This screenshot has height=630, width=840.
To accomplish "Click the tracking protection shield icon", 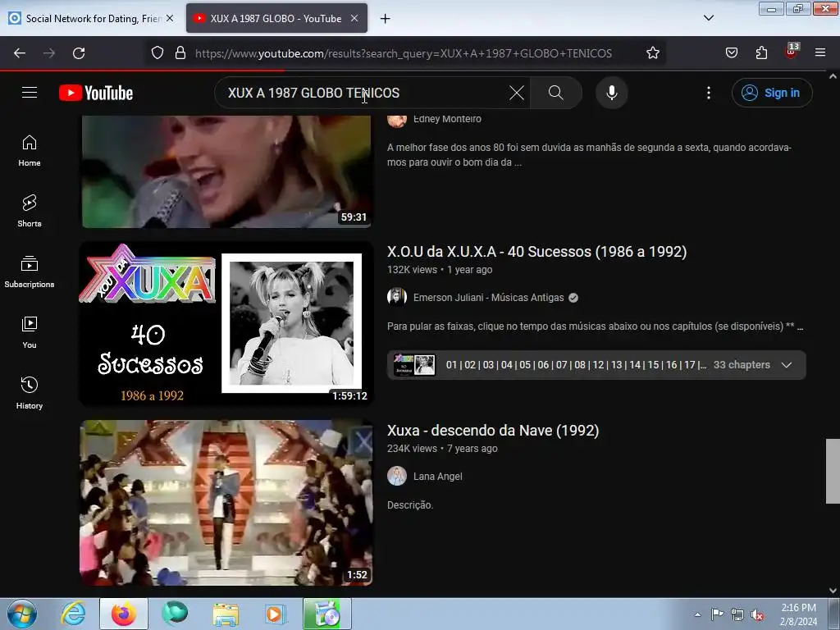I will pyautogui.click(x=157, y=53).
